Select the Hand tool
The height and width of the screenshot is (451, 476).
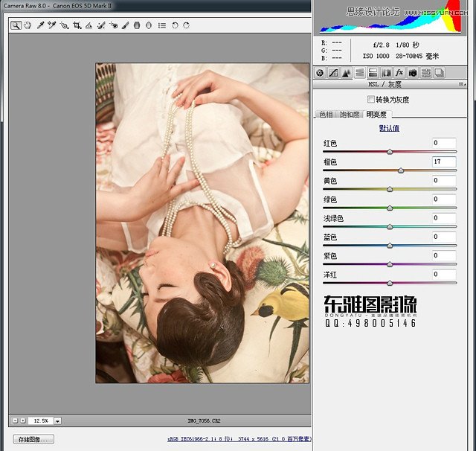(28, 25)
